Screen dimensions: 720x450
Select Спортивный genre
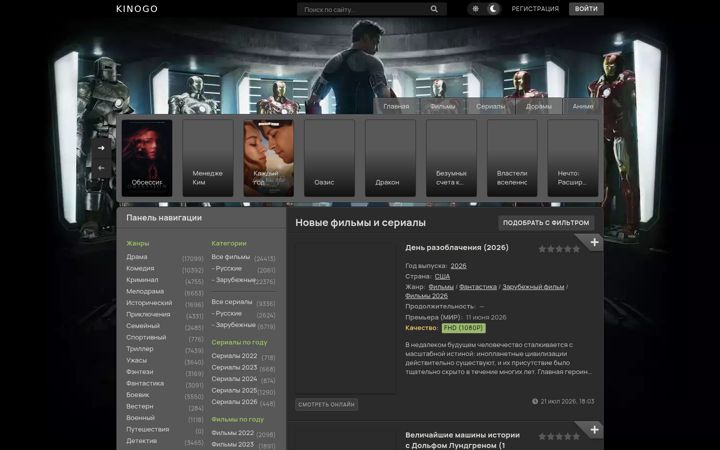point(146,337)
